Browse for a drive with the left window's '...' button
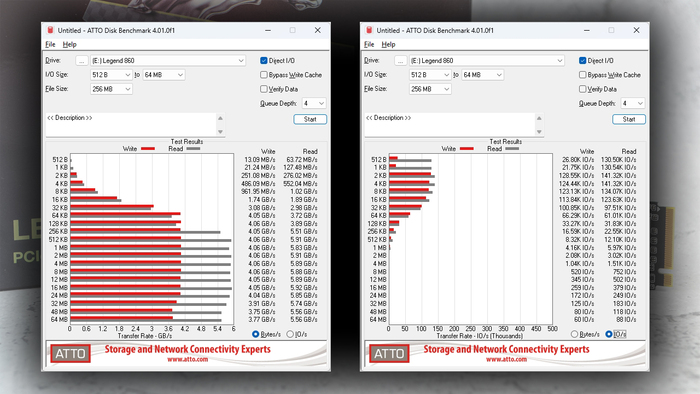 tap(82, 61)
